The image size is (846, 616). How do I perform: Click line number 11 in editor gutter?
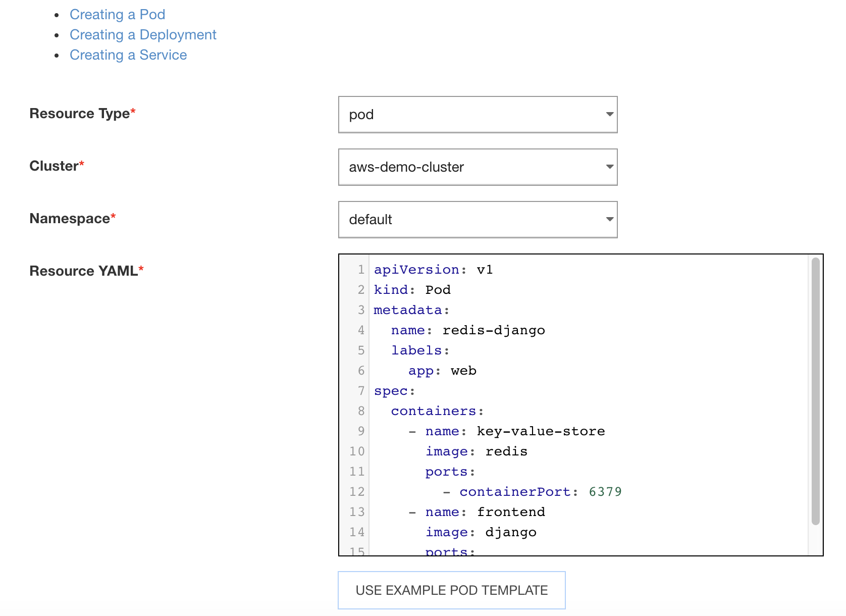pos(357,472)
